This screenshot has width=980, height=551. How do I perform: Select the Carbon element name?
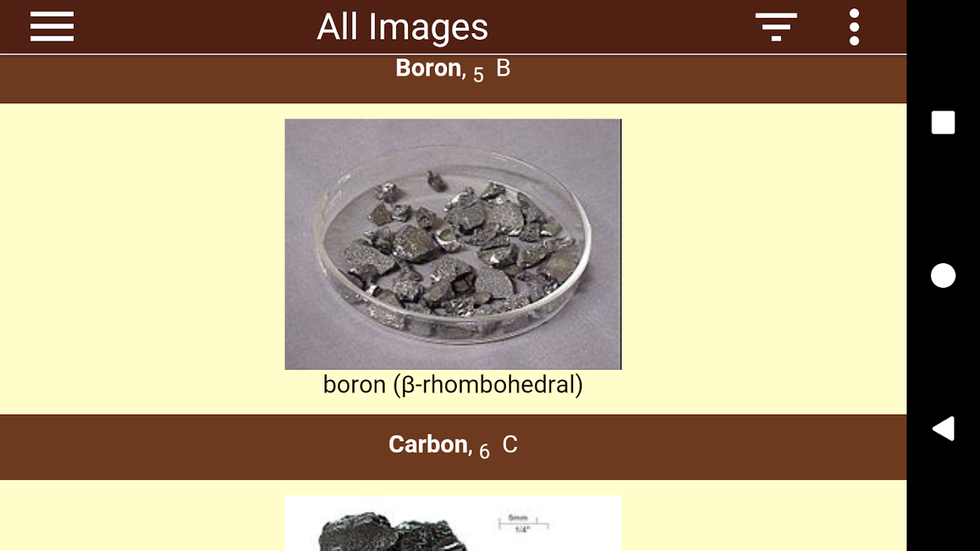[x=428, y=444]
